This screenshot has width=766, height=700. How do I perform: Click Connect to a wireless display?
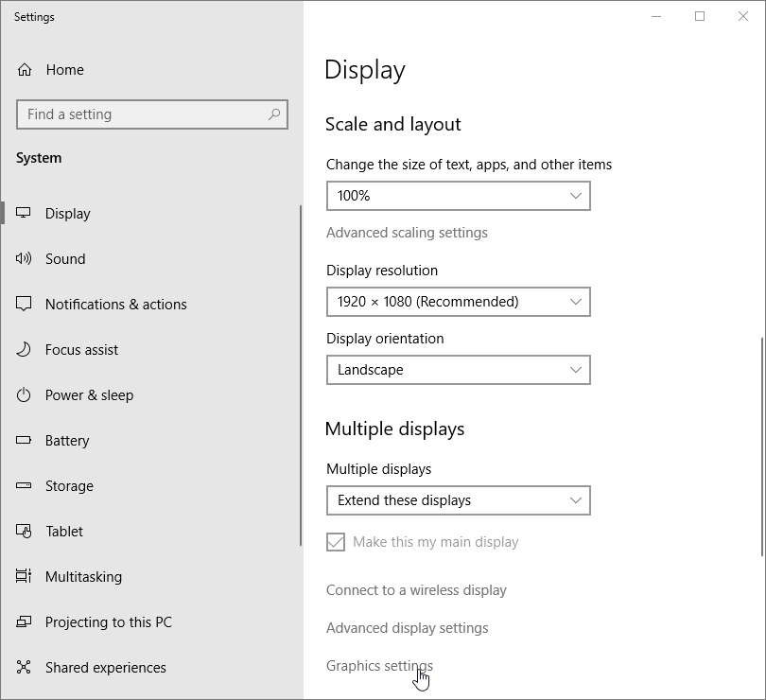[416, 590]
